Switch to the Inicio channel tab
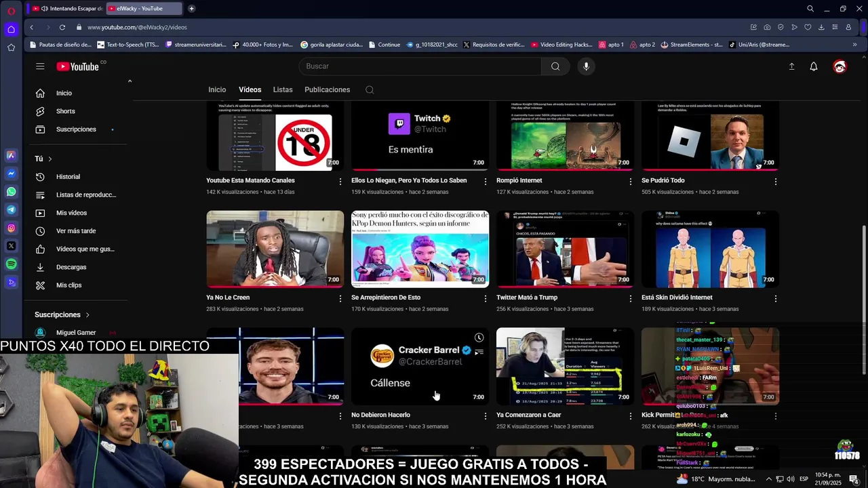868x488 pixels. pos(217,89)
